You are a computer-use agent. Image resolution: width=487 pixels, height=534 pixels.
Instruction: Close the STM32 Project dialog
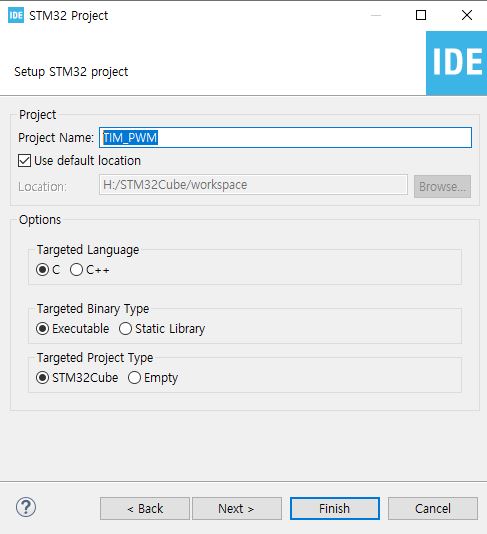467,15
